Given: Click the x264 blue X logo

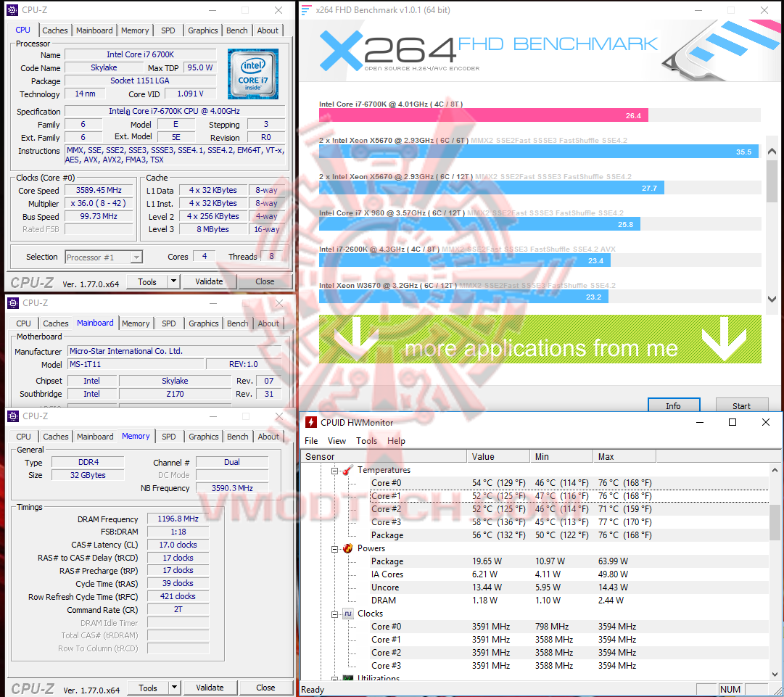Looking at the screenshot, I should tap(341, 50).
